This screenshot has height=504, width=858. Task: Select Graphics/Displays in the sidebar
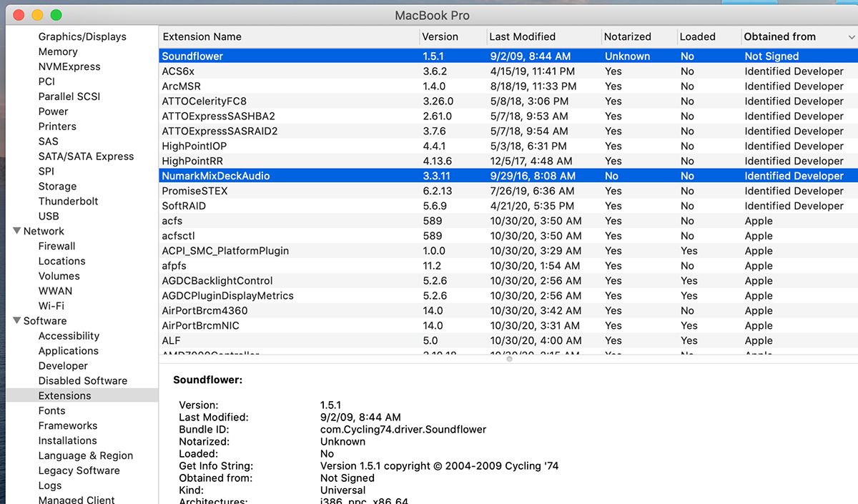tap(84, 36)
